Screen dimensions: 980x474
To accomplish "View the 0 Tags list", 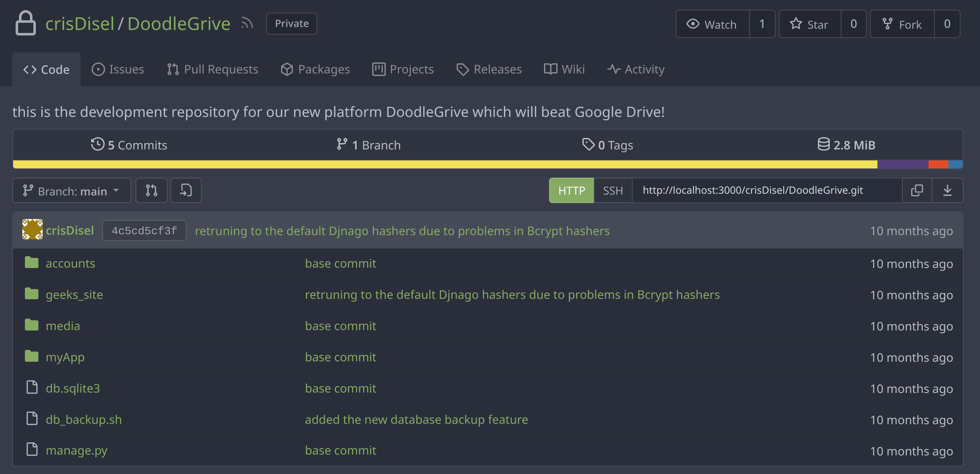I will pyautogui.click(x=608, y=145).
